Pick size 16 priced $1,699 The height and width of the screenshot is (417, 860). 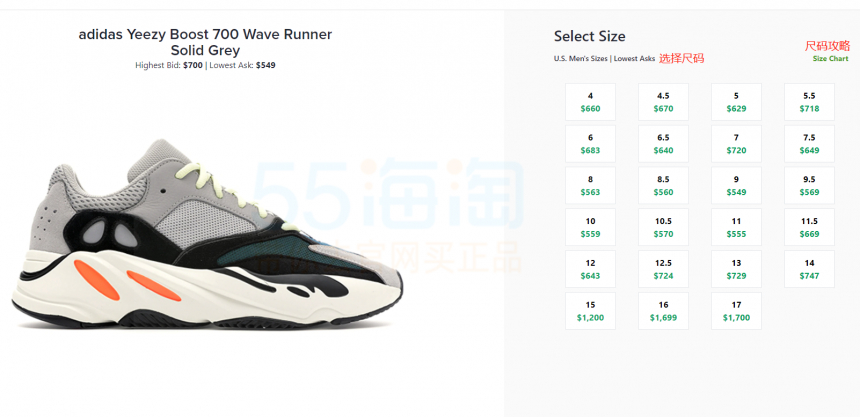(663, 311)
